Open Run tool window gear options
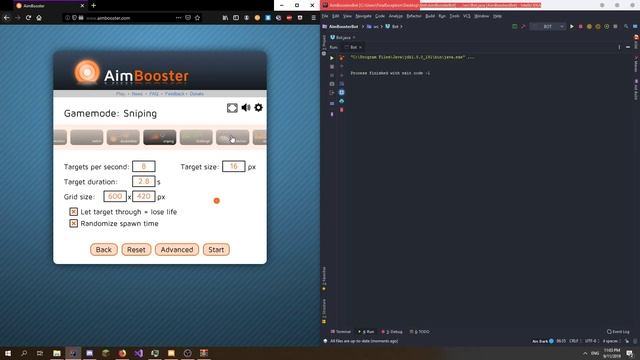This screenshot has width=640, height=360. 619,47
